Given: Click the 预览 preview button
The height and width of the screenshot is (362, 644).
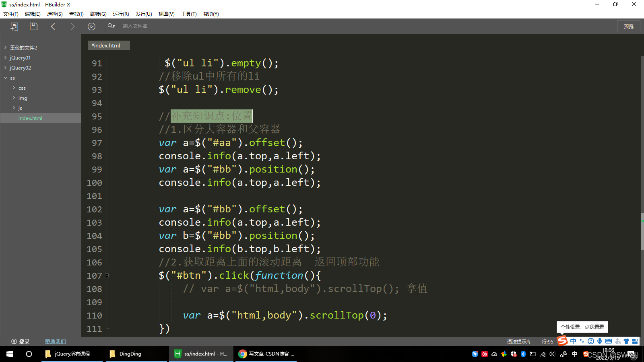Looking at the screenshot, I should tap(628, 26).
